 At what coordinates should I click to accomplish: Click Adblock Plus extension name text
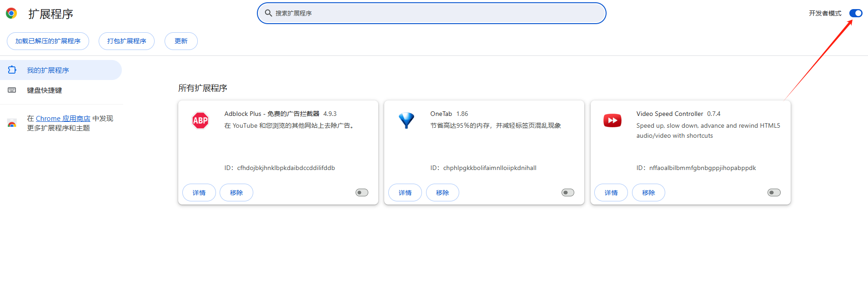click(x=272, y=114)
